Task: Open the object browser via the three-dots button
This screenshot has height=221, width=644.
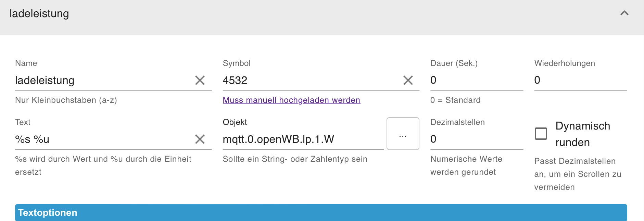Action: (x=403, y=134)
